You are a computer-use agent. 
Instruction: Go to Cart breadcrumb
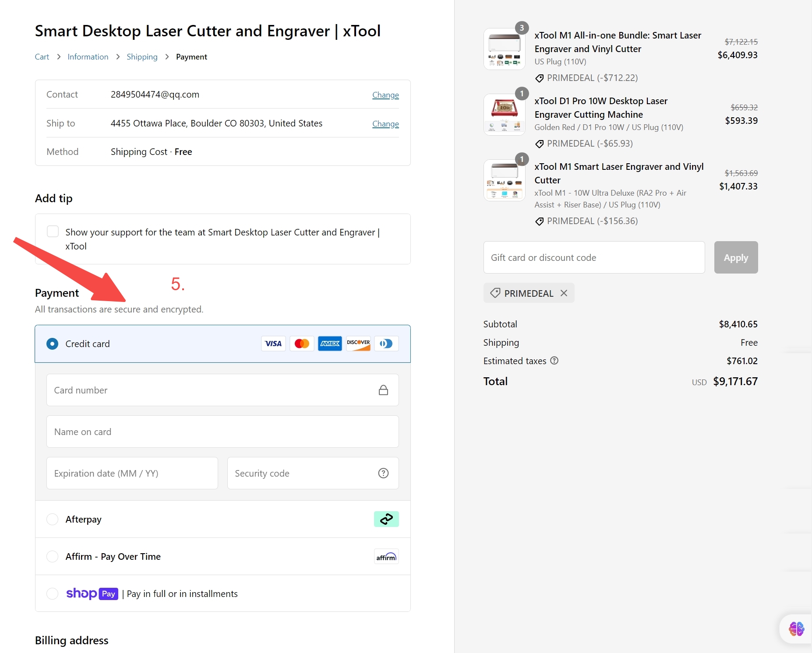coord(42,57)
